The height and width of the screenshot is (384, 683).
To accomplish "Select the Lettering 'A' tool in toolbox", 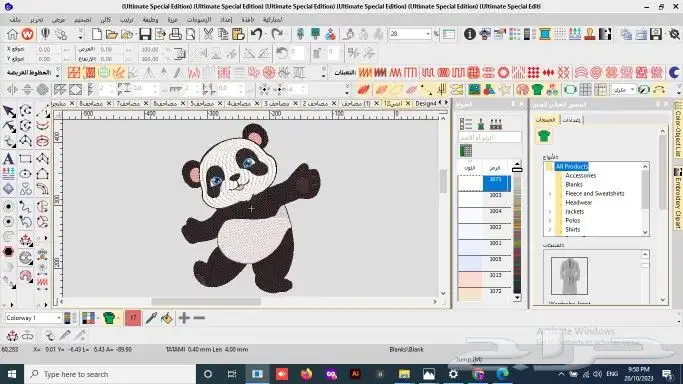I will (x=8, y=158).
